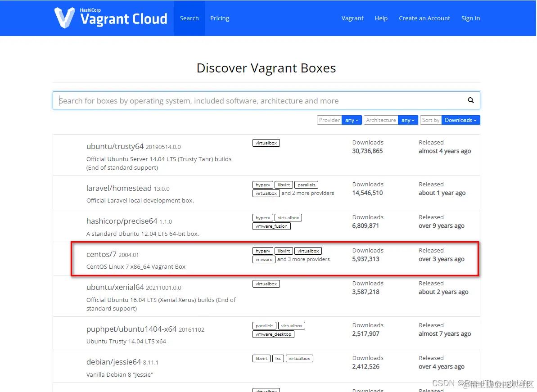This screenshot has height=392, width=537.
Task: Click hyperv tag on hashicorp/precise64 row
Action: [263, 218]
